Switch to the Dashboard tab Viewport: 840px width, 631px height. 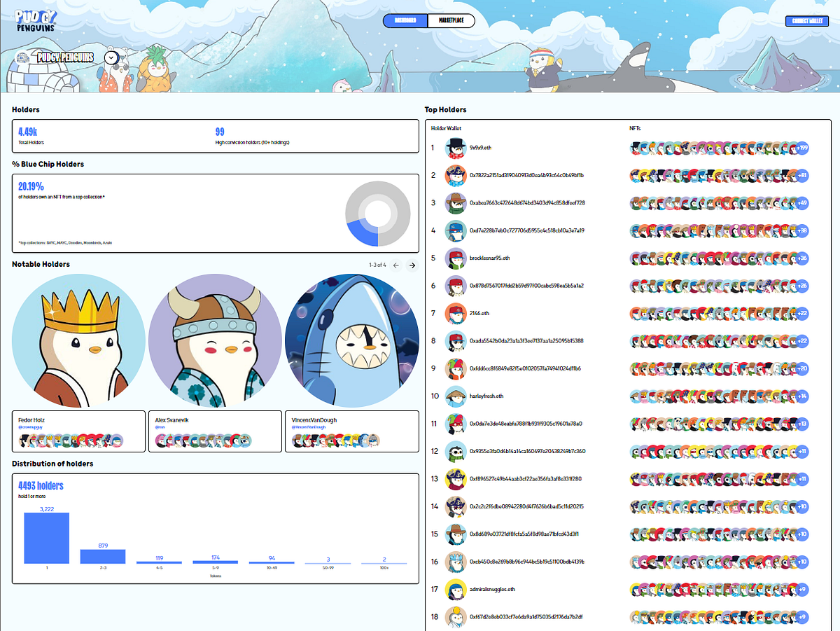click(x=405, y=21)
